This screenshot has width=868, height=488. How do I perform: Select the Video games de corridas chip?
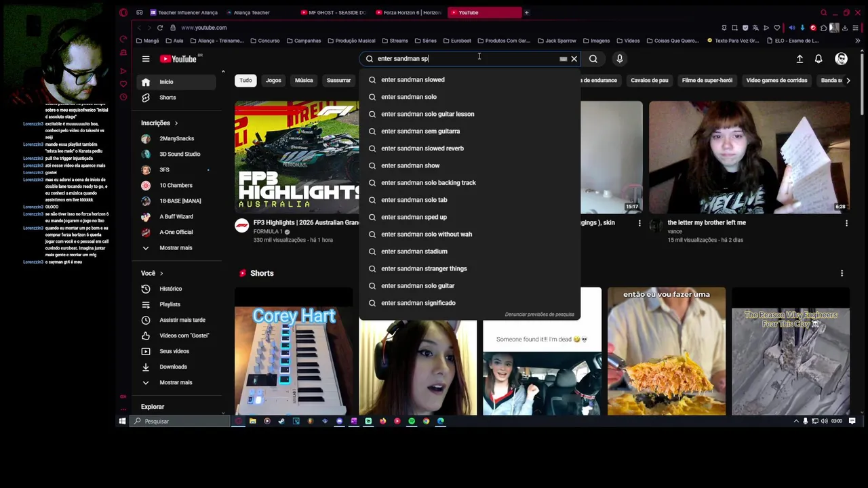click(776, 80)
